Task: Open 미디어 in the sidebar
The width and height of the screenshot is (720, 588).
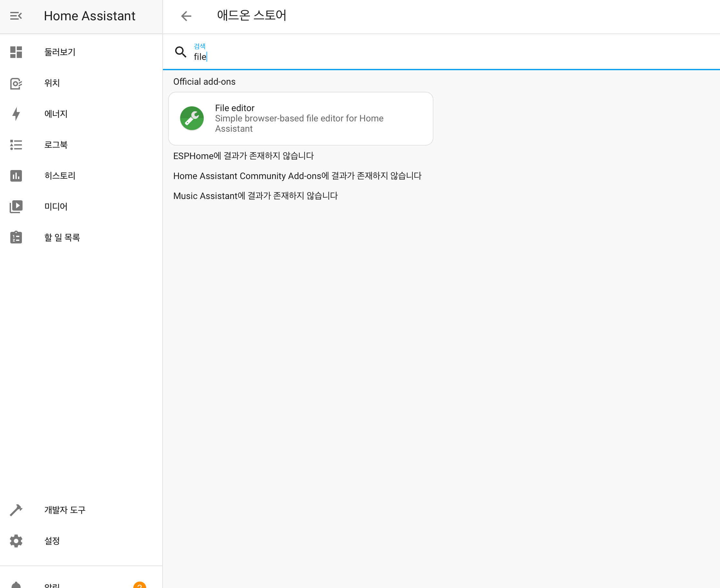Action: [x=81, y=207]
